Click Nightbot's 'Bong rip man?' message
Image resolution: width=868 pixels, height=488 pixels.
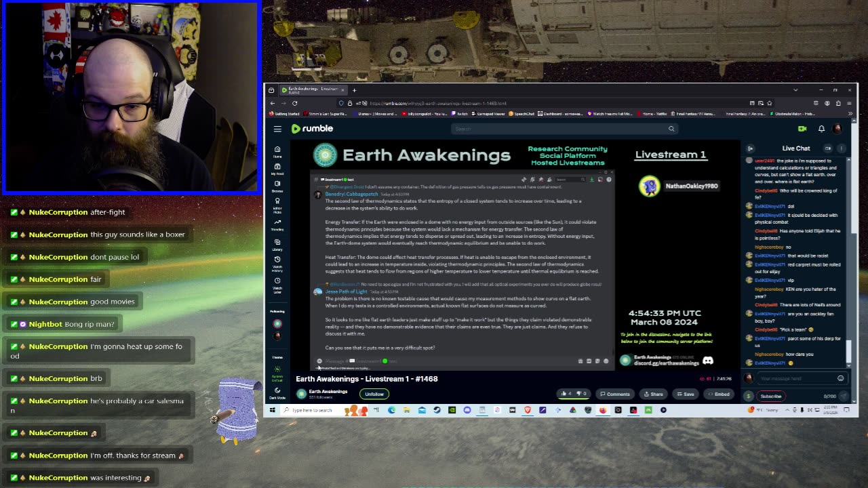coord(62,324)
